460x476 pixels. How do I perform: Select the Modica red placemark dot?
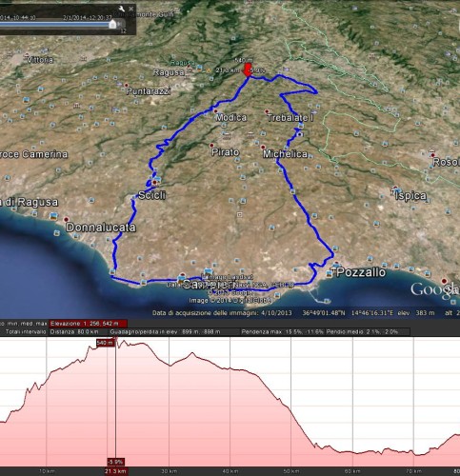216,111
